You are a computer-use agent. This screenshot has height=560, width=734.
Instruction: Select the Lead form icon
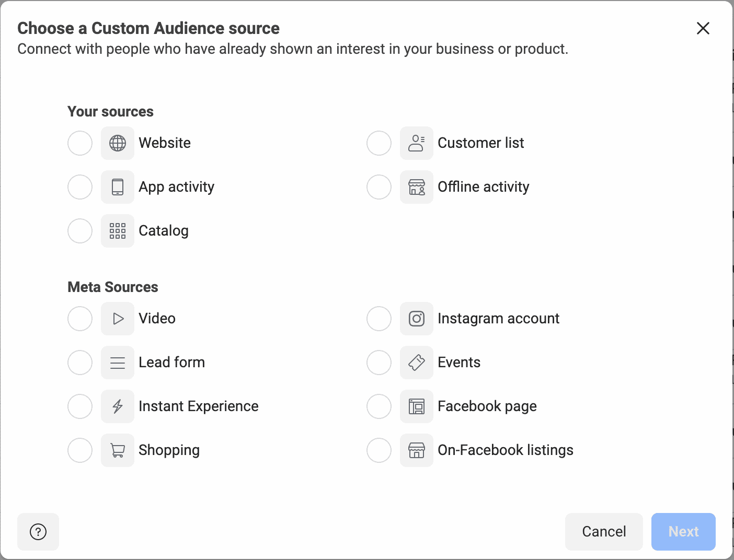point(117,363)
